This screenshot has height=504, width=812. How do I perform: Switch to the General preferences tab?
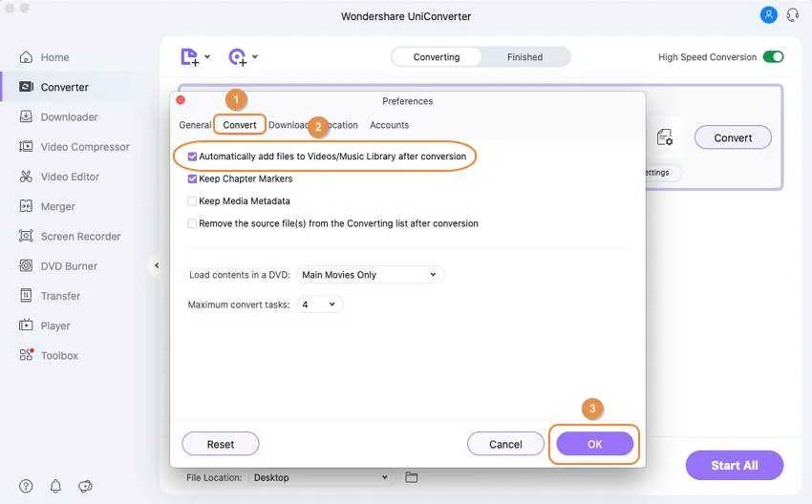[195, 125]
